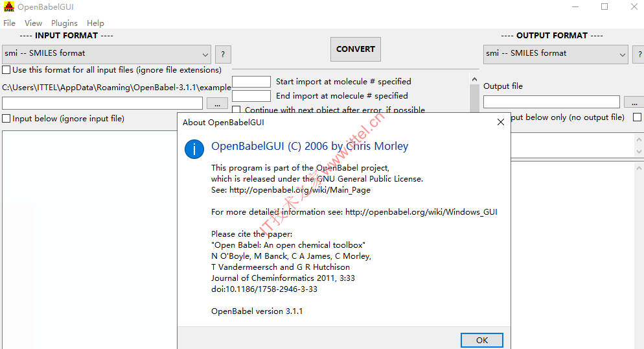Open the View menu
The height and width of the screenshot is (349, 644).
click(x=33, y=23)
